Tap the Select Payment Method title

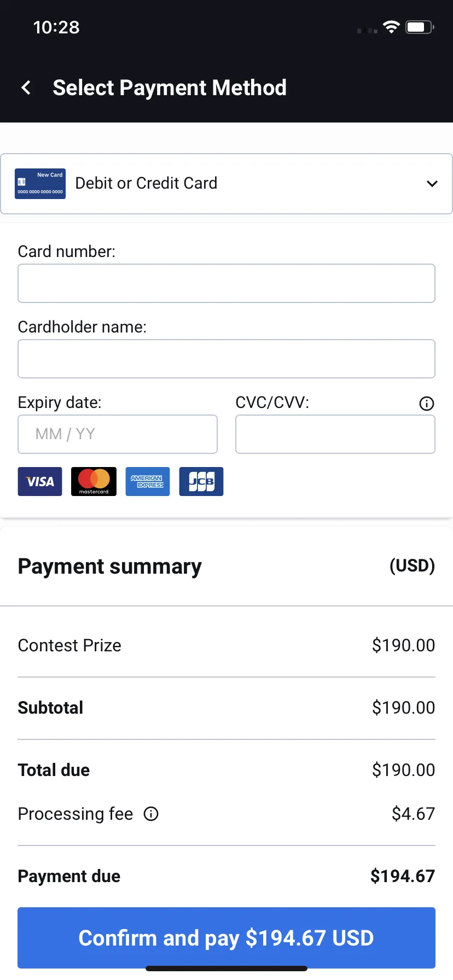[x=170, y=87]
